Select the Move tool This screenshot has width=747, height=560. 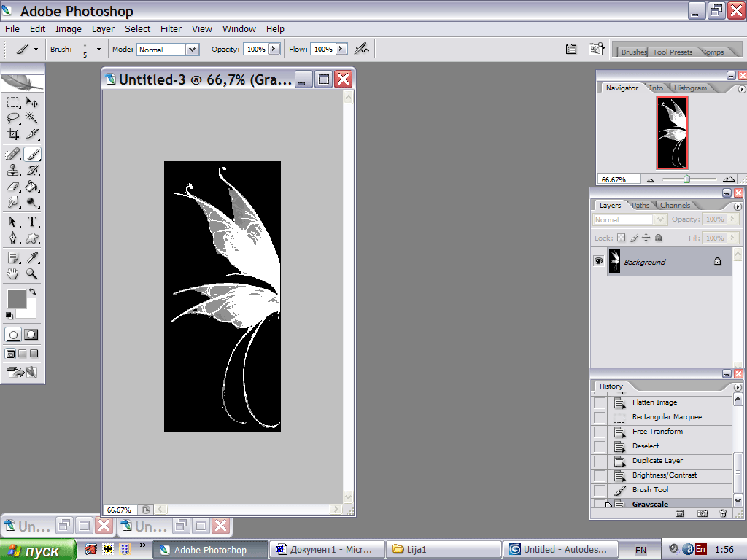click(32, 102)
